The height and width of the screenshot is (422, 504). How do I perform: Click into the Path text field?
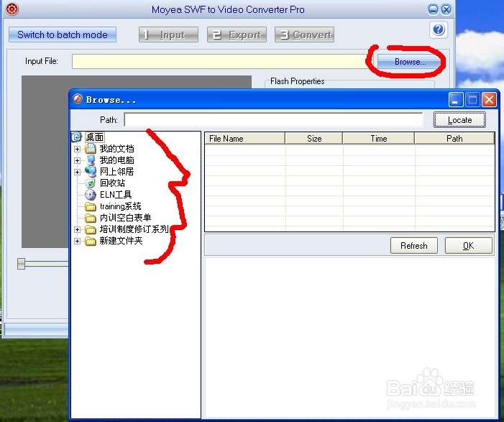pos(273,120)
